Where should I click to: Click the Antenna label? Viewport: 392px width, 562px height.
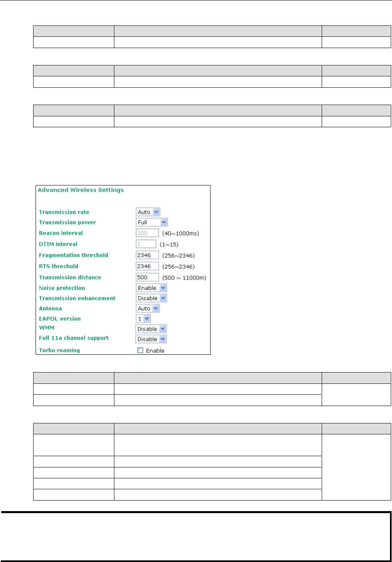coord(51,309)
